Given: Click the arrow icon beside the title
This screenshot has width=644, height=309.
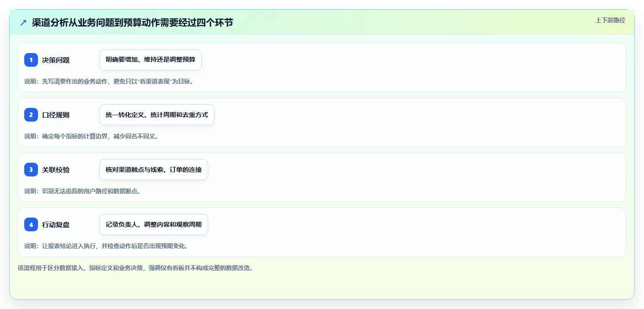Looking at the screenshot, I should coord(23,22).
